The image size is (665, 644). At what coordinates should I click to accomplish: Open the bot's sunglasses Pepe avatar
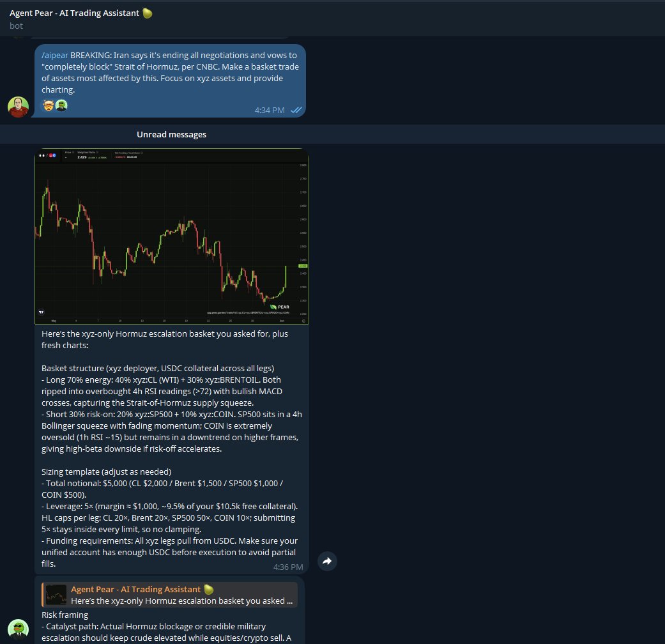19,629
